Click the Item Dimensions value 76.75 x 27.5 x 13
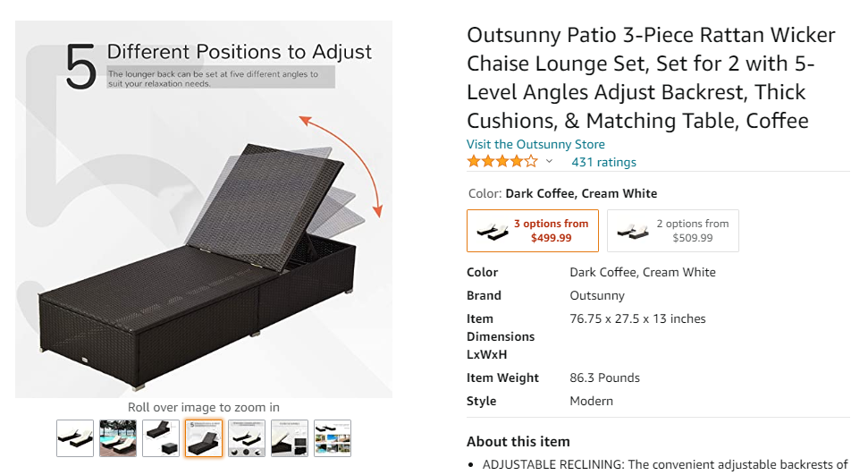868x475 pixels. 637,318
